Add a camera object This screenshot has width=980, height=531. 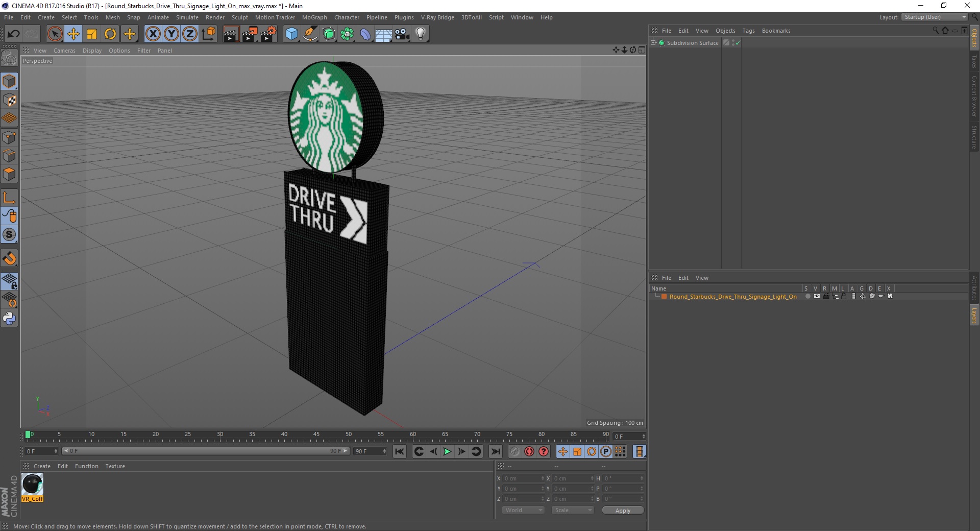(402, 34)
